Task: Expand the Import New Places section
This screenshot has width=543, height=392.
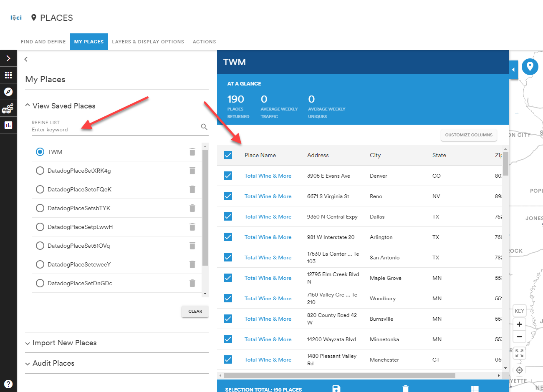Action: click(x=61, y=343)
